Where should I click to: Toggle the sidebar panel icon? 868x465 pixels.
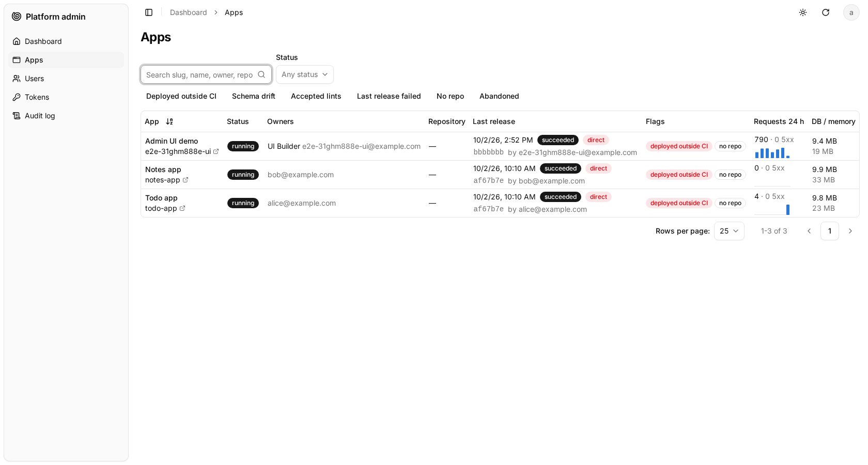click(149, 12)
